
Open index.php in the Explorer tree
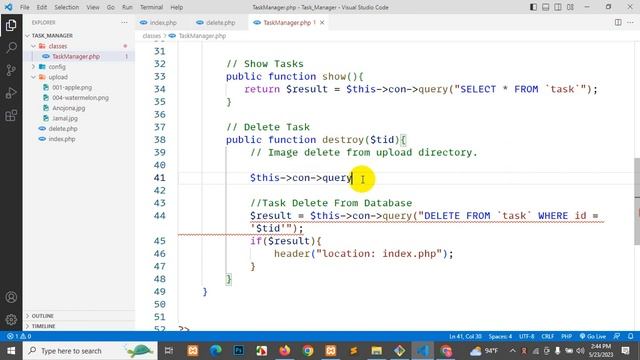(62, 139)
